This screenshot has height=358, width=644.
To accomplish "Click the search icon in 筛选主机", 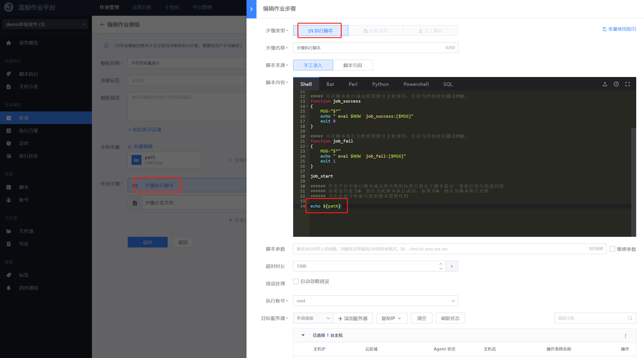I will [x=630, y=318].
